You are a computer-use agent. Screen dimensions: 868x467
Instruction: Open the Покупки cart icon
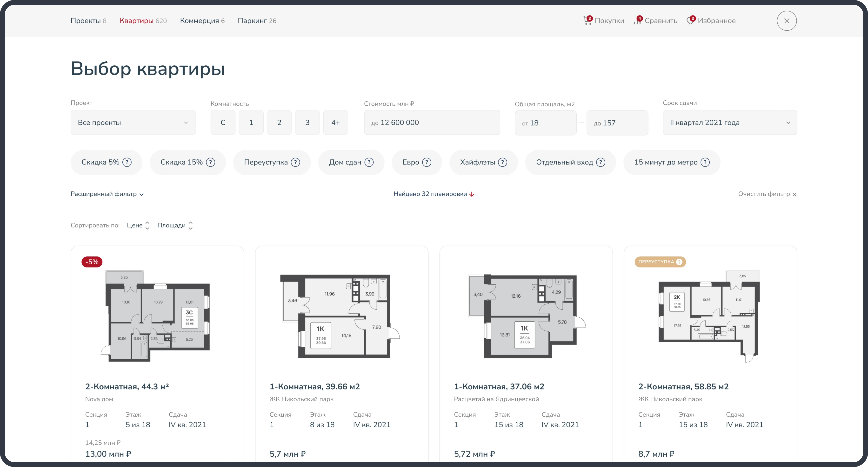pos(587,21)
